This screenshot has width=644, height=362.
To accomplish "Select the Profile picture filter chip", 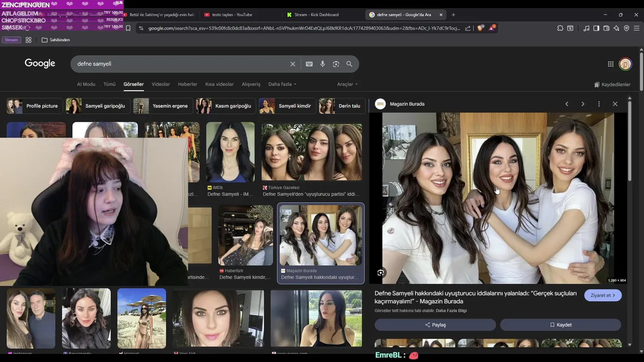I will tap(35, 106).
